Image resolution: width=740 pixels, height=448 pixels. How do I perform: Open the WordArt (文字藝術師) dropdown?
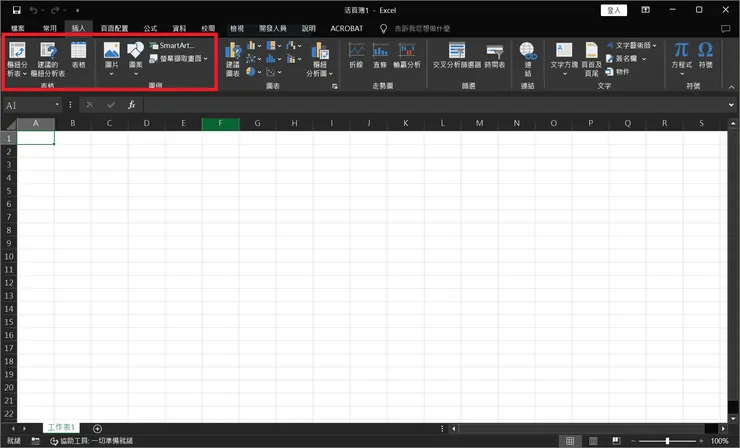631,45
